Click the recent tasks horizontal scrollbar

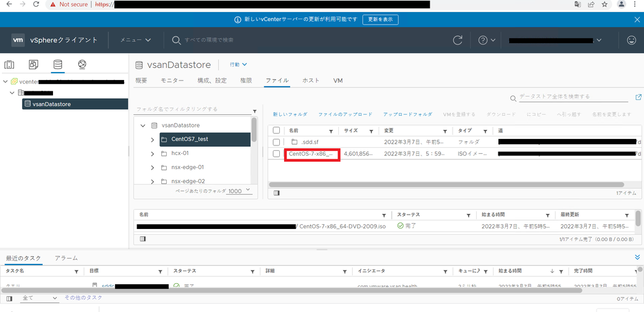click(291, 290)
